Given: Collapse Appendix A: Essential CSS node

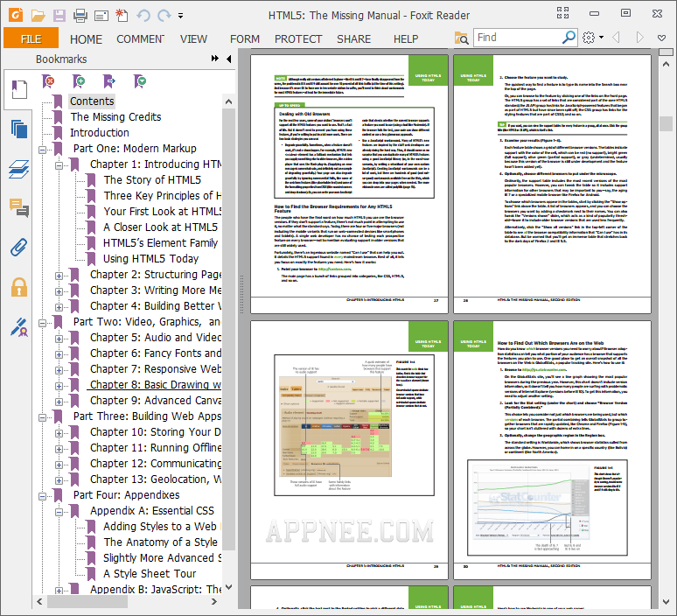Looking at the screenshot, I should coord(59,512).
